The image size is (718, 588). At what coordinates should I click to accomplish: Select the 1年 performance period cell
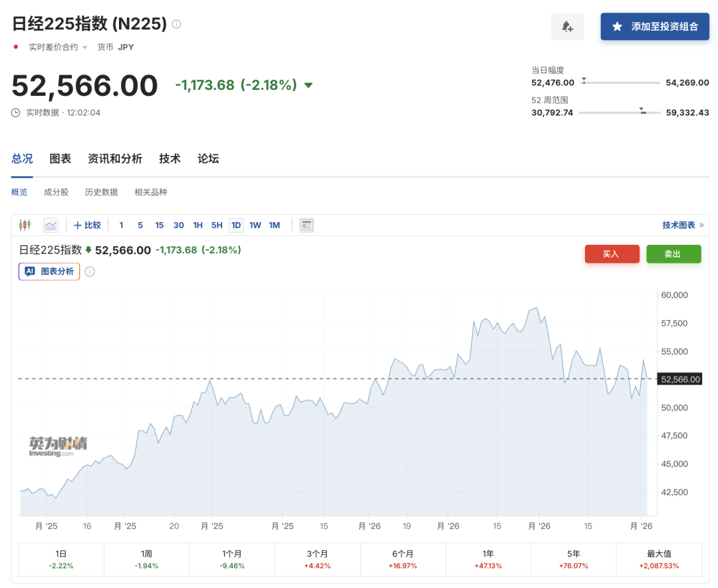pos(488,559)
